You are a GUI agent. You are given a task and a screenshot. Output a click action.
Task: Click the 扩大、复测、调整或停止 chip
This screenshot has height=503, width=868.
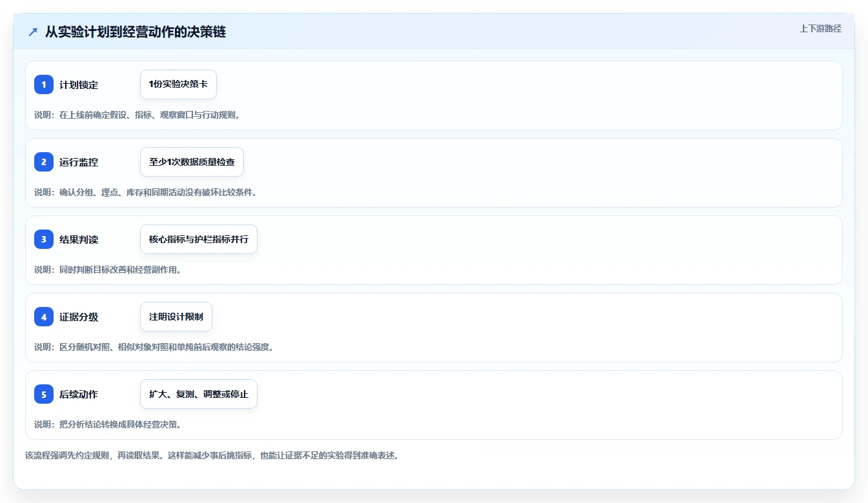pos(199,394)
